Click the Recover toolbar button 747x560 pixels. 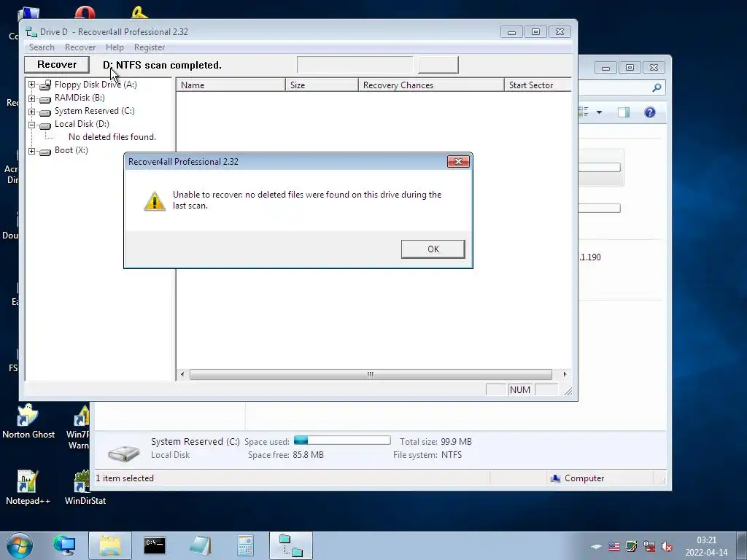(x=57, y=65)
